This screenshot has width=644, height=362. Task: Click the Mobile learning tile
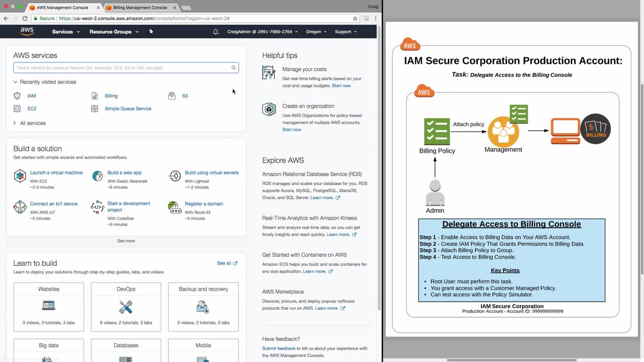pyautogui.click(x=203, y=350)
